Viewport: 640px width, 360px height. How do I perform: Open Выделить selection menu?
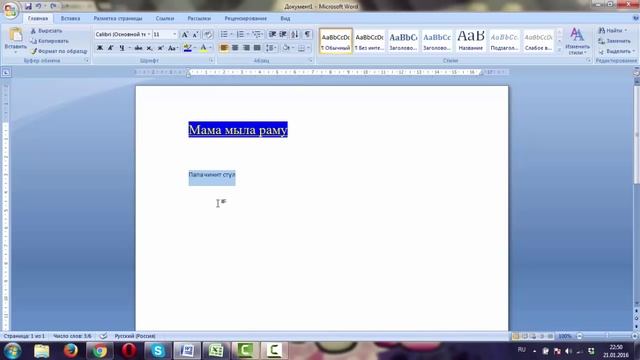(616, 51)
